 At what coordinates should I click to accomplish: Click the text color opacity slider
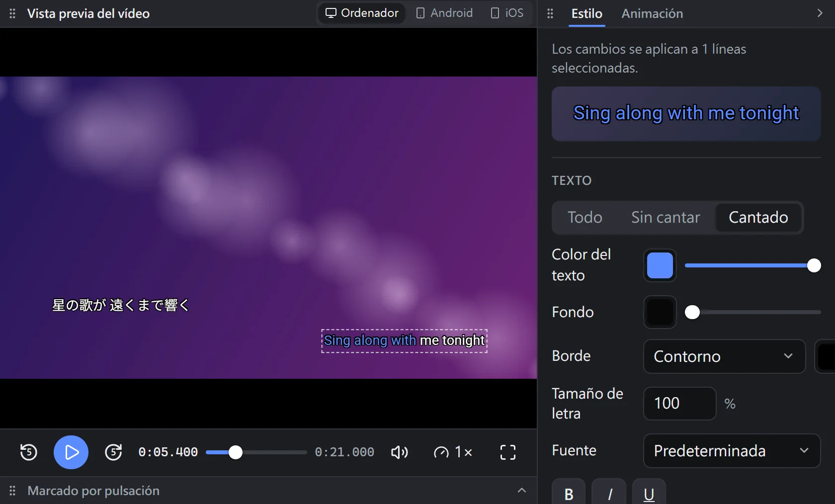coord(752,265)
